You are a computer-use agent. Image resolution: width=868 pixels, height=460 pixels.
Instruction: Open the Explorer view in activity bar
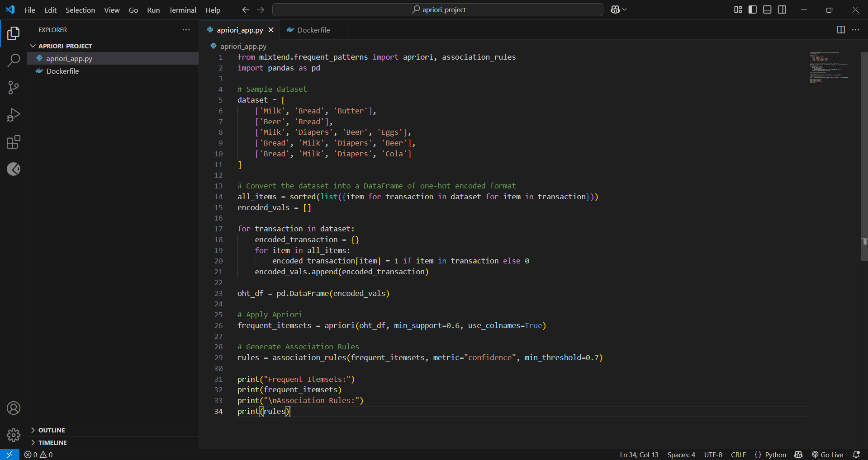tap(14, 33)
